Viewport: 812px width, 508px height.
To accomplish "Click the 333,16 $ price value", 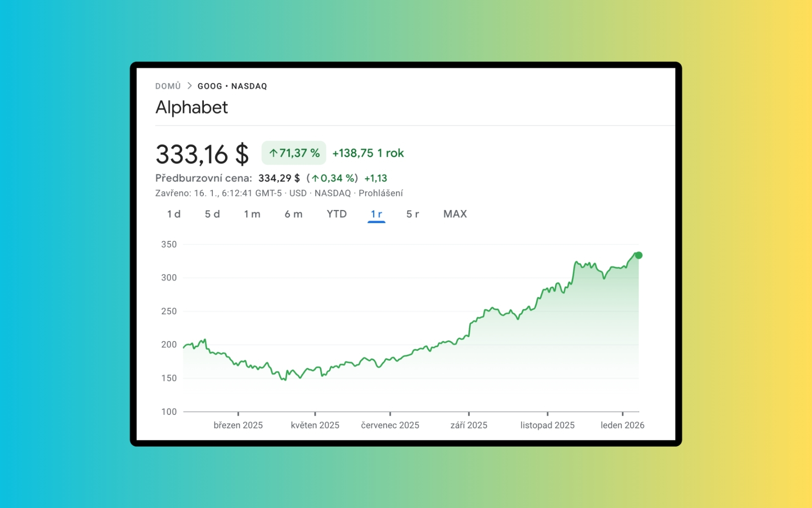I will 202,154.
